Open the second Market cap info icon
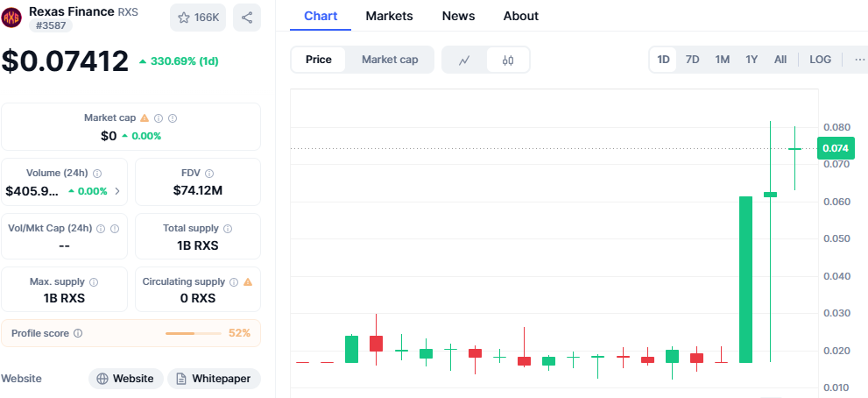Viewport: 868px width, 398px height. (173, 118)
